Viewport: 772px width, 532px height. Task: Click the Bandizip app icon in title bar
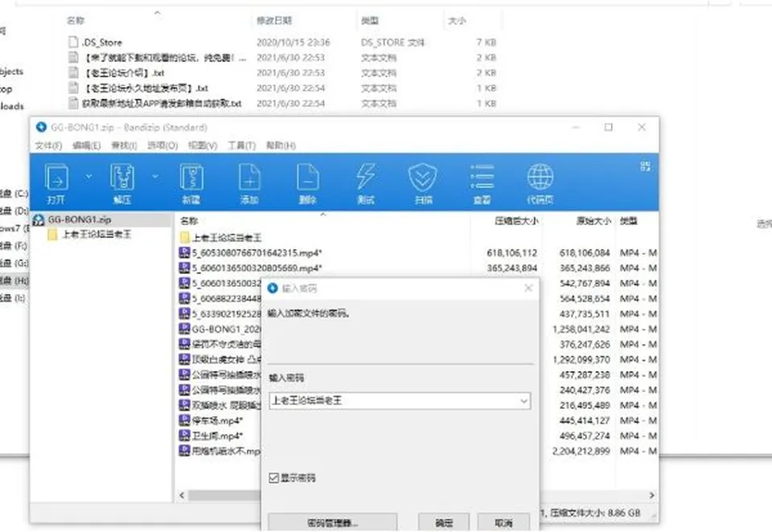pos(41,128)
